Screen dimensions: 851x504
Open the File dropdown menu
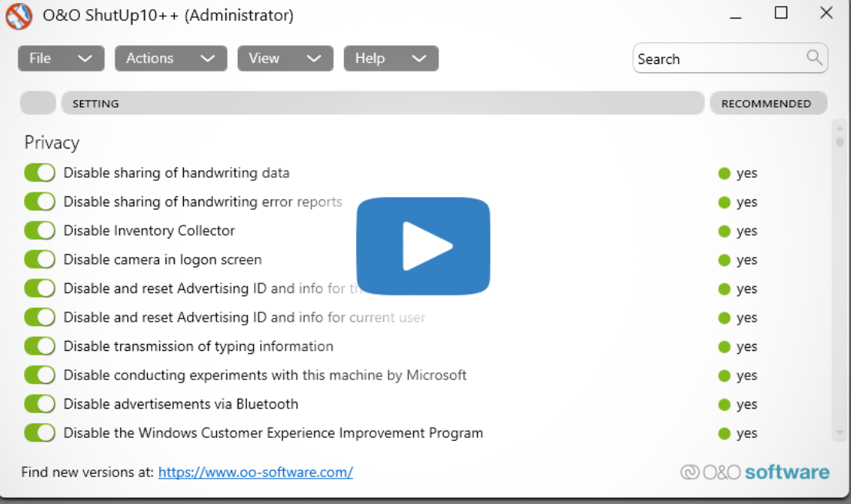(61, 58)
